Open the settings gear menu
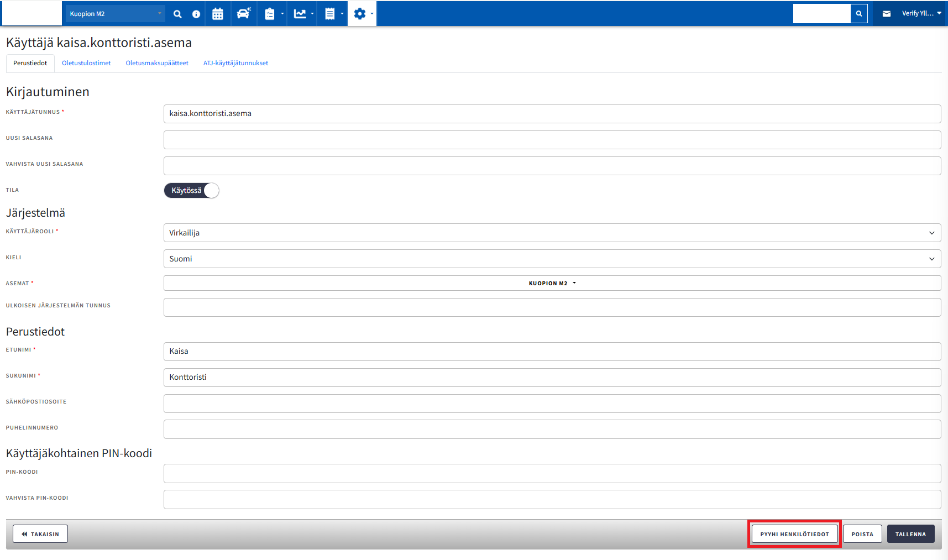This screenshot has width=948, height=560. 362,14
